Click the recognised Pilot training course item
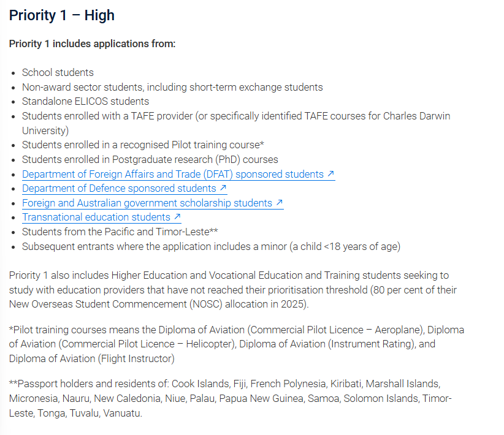Viewport: 504px width, 435px height. coord(143,145)
